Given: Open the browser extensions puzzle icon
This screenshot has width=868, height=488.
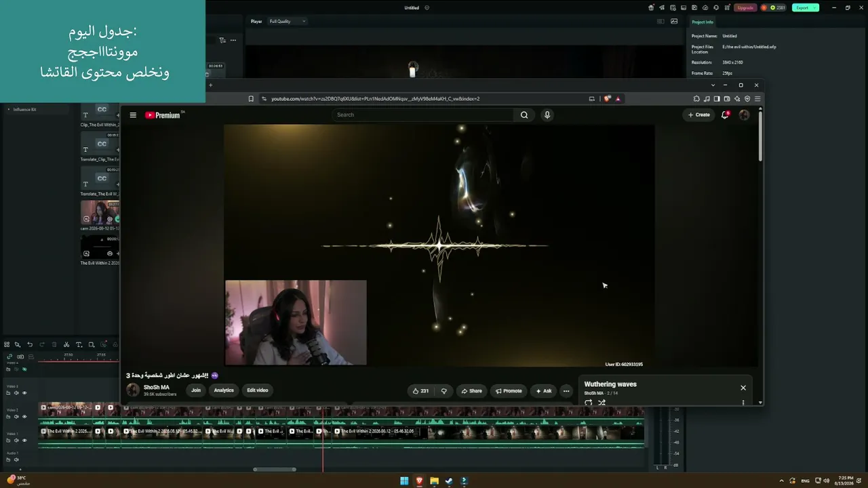Looking at the screenshot, I should [x=696, y=99].
